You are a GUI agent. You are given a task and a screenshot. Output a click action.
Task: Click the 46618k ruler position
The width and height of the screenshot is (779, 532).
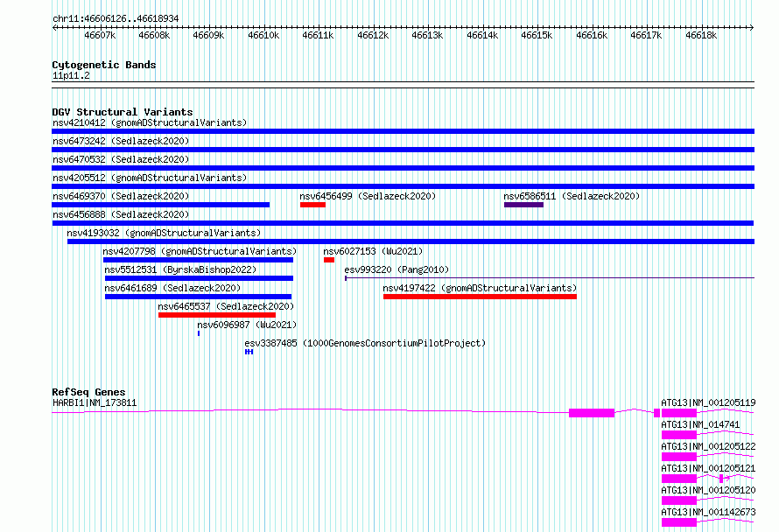(x=701, y=36)
